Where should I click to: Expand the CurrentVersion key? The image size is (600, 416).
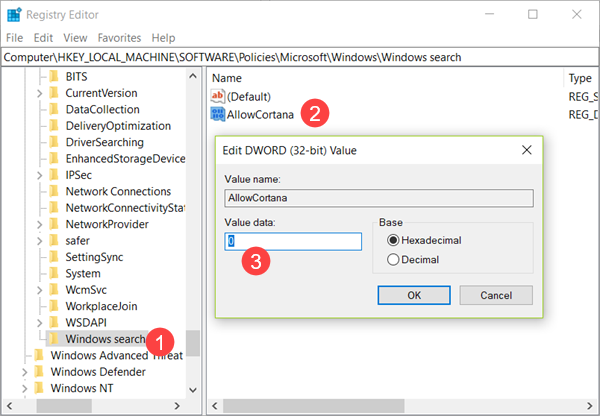click(x=39, y=93)
